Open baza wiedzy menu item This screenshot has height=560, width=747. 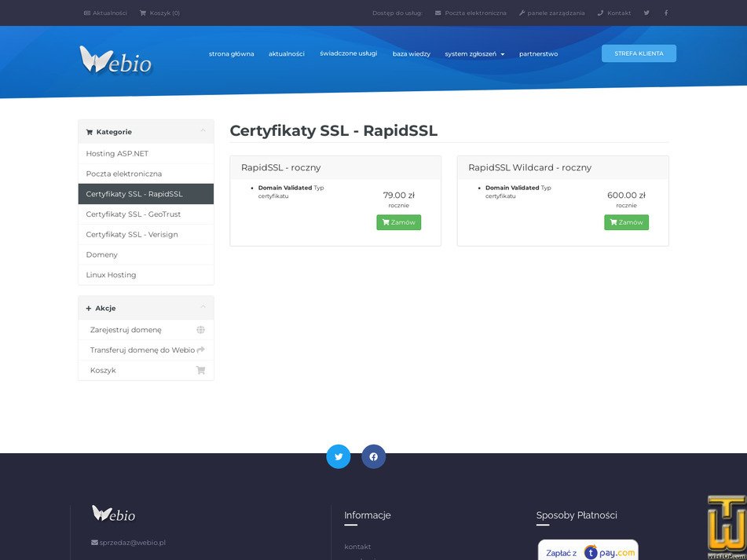pos(411,54)
